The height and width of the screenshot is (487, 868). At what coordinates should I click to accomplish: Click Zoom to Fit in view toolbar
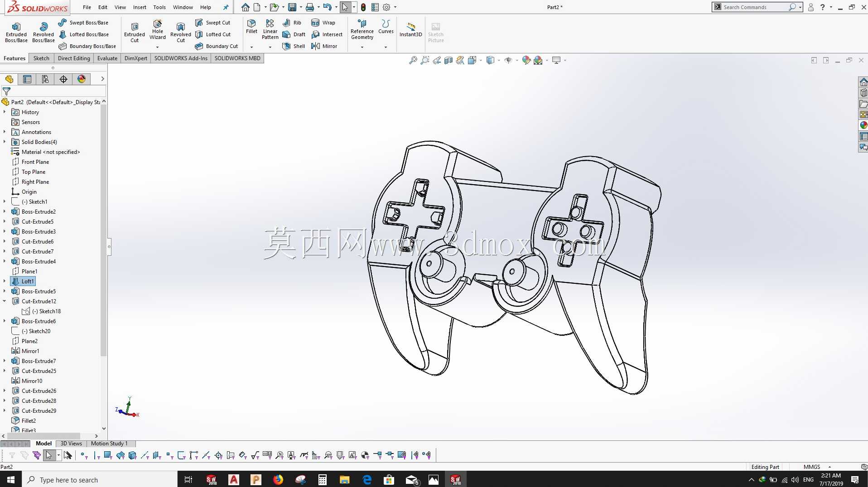click(413, 60)
